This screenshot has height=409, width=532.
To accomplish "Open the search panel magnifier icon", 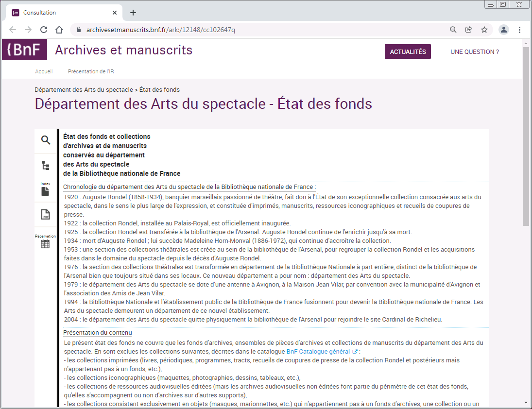I will [46, 140].
